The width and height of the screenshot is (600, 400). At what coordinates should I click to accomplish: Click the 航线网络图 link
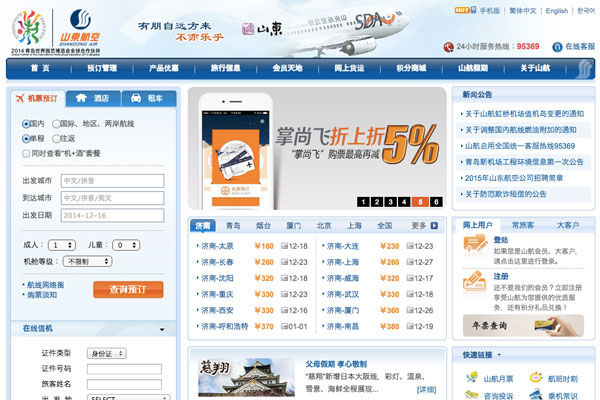(45, 285)
